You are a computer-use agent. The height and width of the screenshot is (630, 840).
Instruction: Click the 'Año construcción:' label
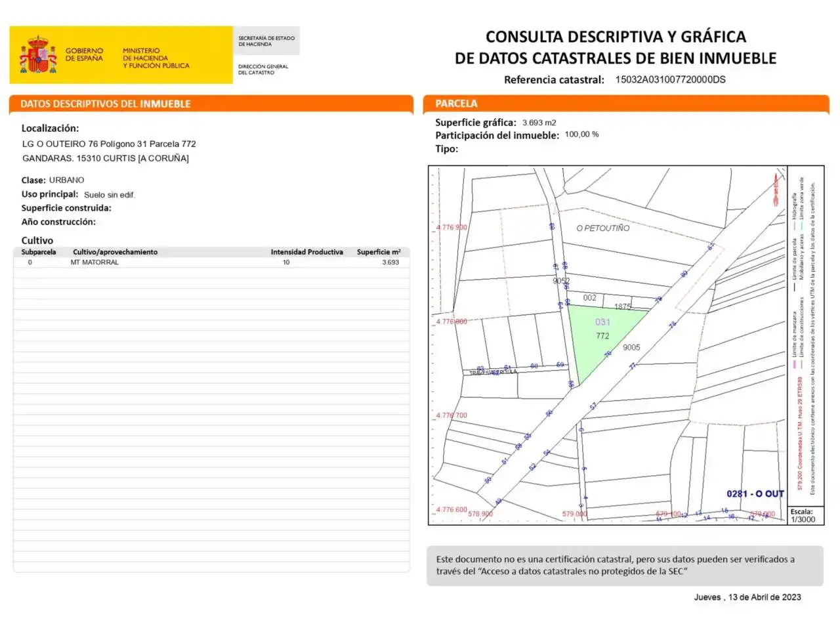click(x=58, y=222)
